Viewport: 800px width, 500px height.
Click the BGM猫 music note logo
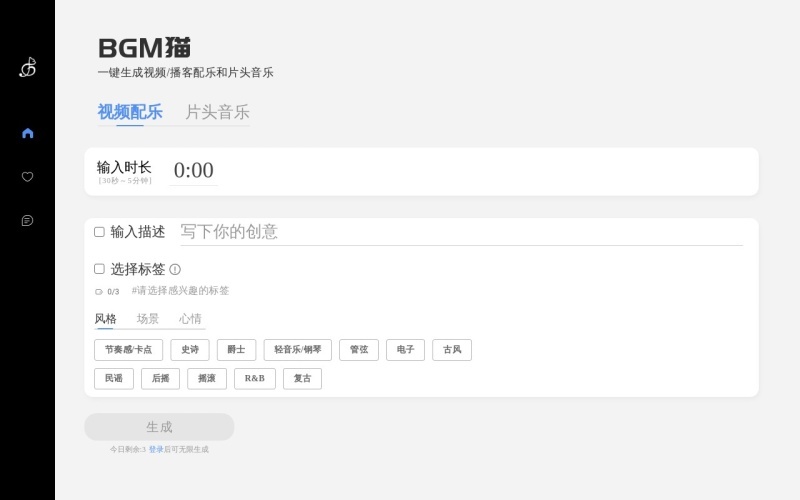point(28,67)
